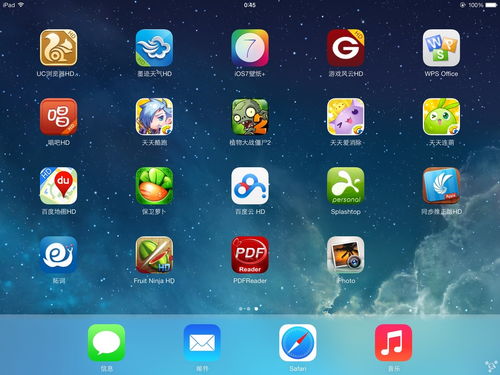Open the red sing app icon
Image resolution: width=500 pixels, height=375 pixels.
(x=58, y=117)
